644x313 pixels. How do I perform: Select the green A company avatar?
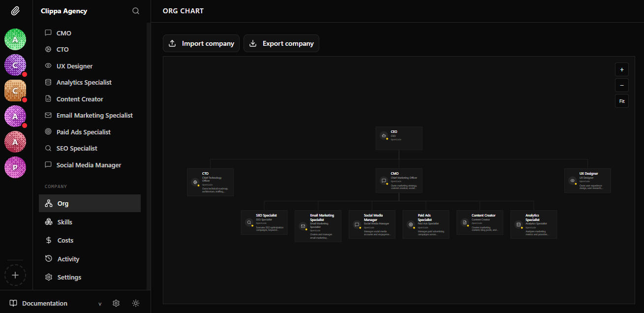pyautogui.click(x=15, y=39)
